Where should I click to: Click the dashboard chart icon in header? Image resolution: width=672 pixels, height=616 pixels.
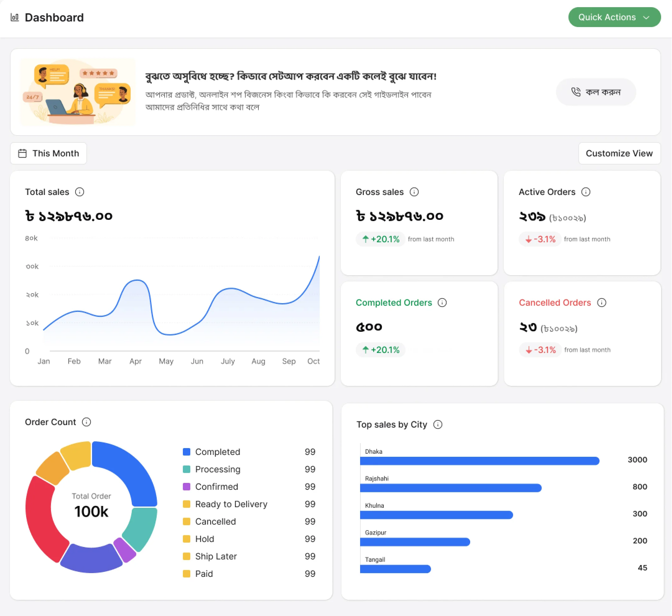[15, 17]
